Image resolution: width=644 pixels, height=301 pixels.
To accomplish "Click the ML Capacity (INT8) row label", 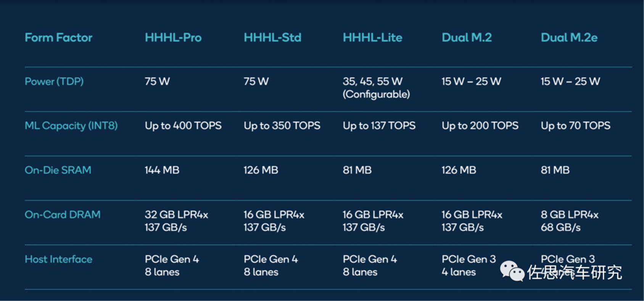I will (x=71, y=126).
